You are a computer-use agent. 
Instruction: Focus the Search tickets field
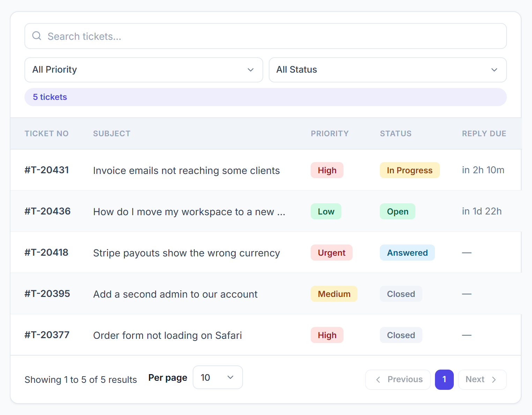pyautogui.click(x=265, y=36)
